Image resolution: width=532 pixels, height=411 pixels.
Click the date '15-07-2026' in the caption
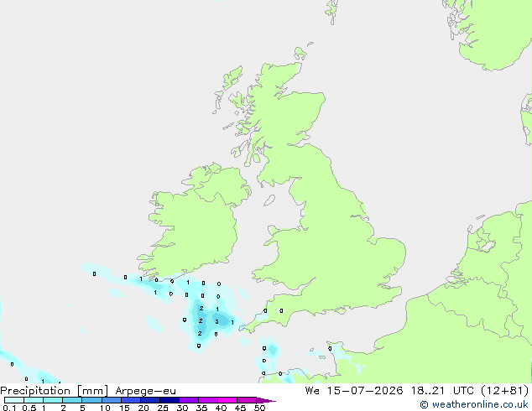[x=365, y=391]
